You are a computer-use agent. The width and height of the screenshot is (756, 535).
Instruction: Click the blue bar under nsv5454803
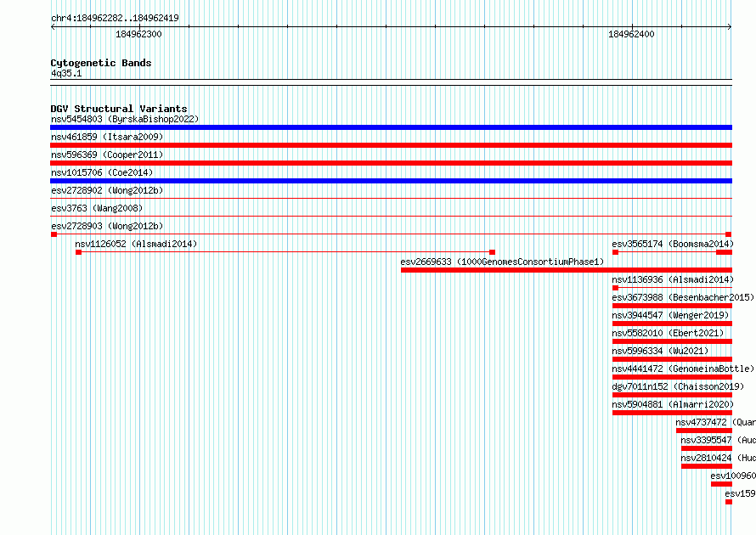point(391,127)
